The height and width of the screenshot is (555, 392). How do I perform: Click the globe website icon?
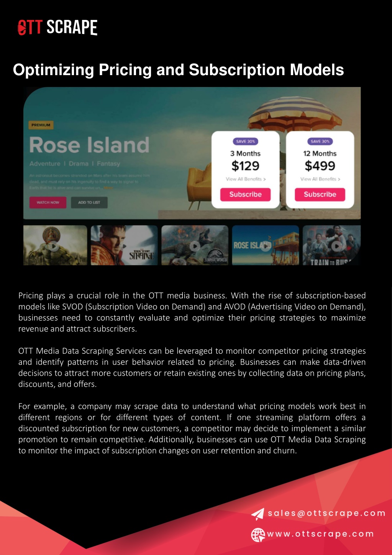tap(258, 534)
